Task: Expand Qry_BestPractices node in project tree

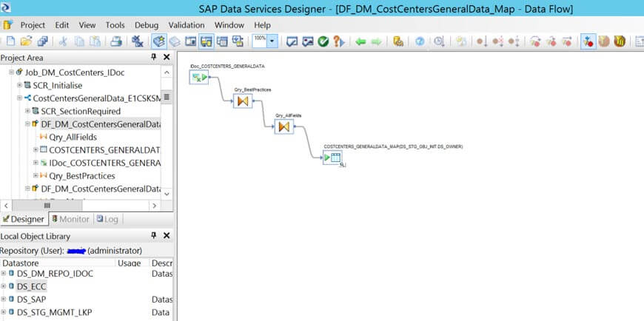Action: tap(36, 175)
